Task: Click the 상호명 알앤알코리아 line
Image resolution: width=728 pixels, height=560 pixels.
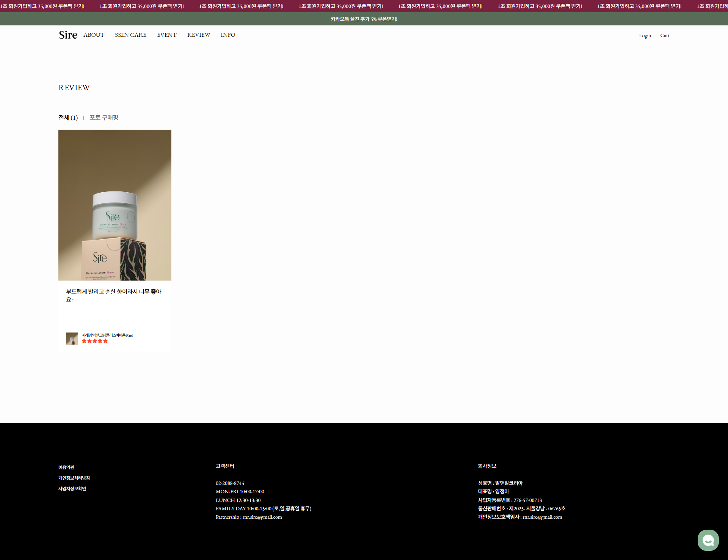Action: click(x=500, y=483)
